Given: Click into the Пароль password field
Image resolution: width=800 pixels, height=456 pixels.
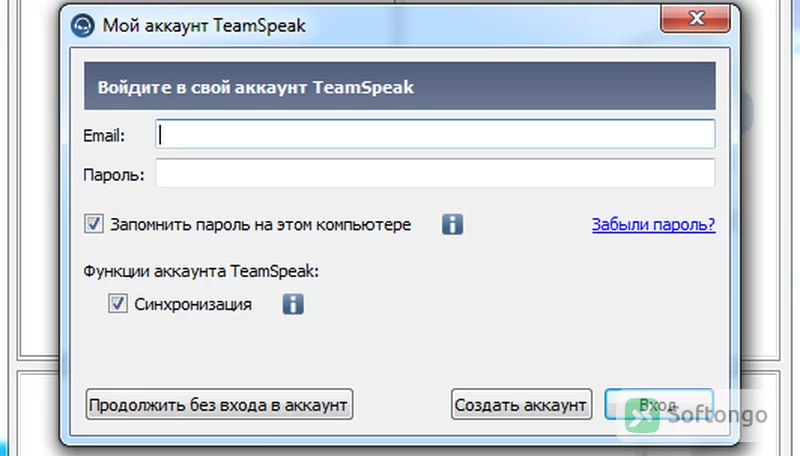Looking at the screenshot, I should tap(435, 173).
